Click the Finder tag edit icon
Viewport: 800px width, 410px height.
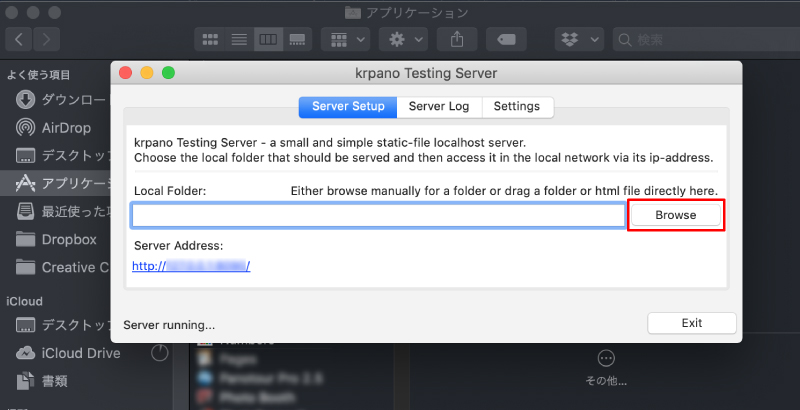point(506,40)
